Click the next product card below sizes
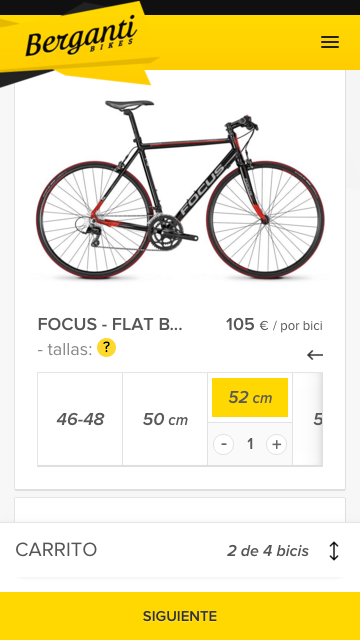This screenshot has width=360, height=640. [x=180, y=510]
